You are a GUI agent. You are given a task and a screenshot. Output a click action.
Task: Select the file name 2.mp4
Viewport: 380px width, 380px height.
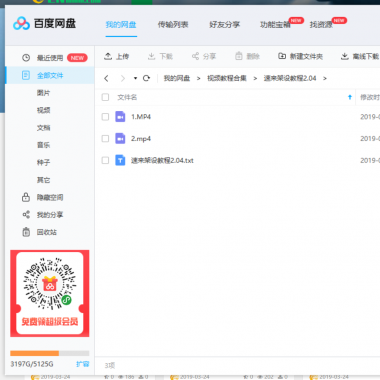141,139
